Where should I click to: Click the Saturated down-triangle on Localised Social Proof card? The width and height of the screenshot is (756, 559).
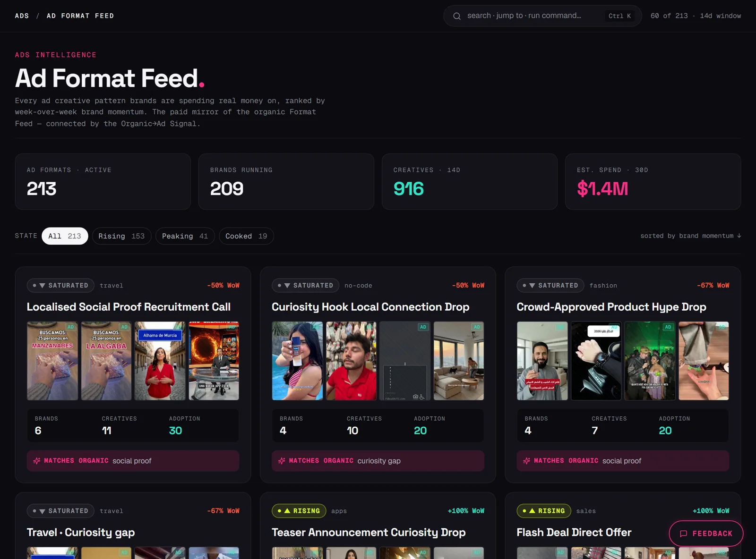43,286
